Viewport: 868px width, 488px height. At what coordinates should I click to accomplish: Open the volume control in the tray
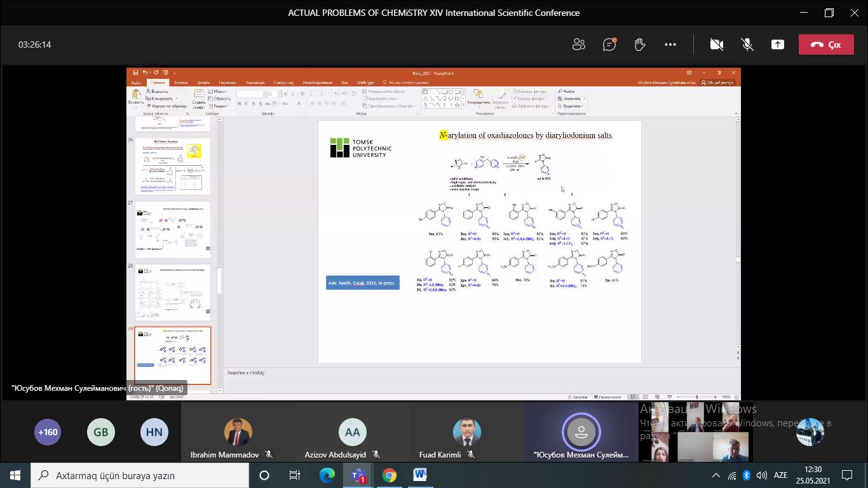(761, 475)
